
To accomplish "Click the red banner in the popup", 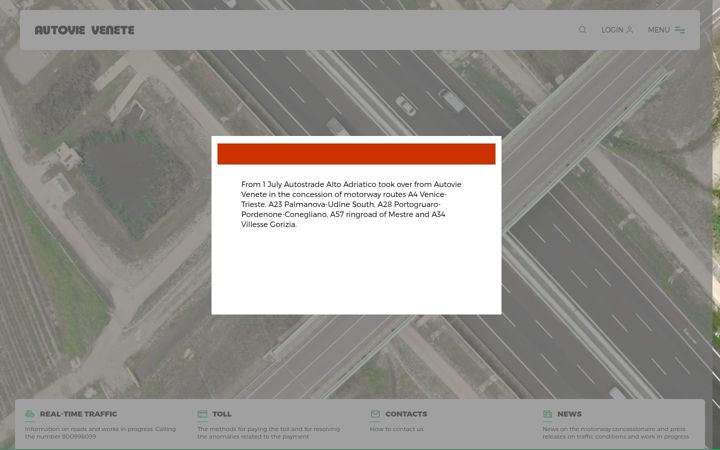I will pos(356,154).
